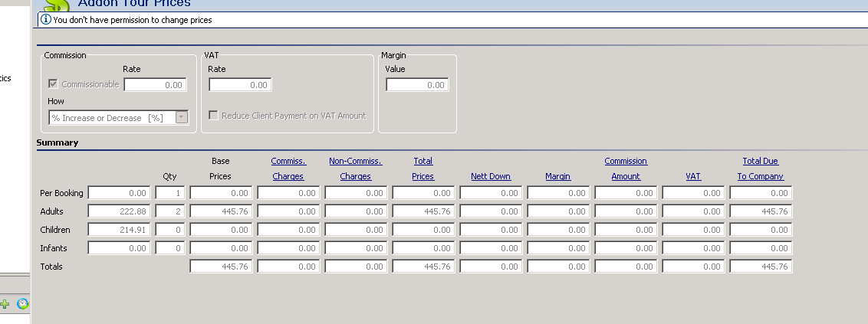Click the Infants Total Due To Company field
The width and height of the screenshot is (868, 324).
click(761, 248)
